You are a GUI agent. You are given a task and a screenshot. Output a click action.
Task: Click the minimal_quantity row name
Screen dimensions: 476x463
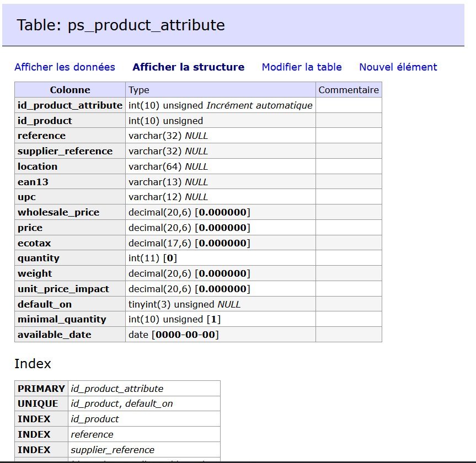62,319
